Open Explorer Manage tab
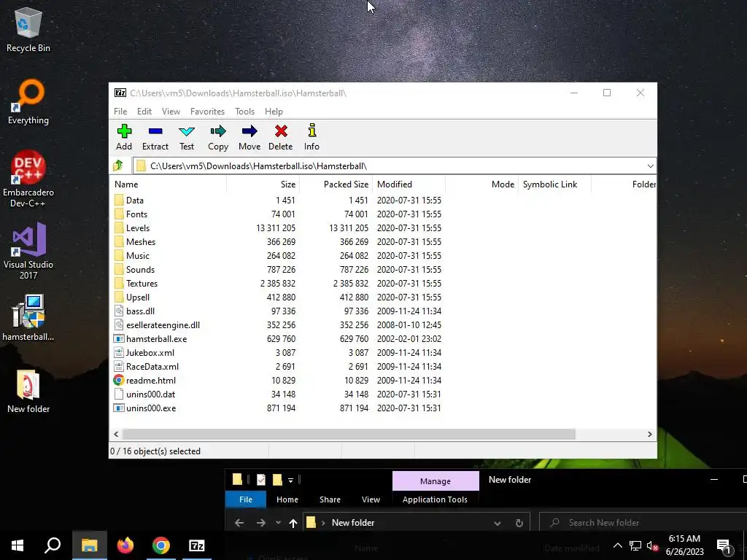Image resolution: width=747 pixels, height=560 pixels. pyautogui.click(x=436, y=481)
